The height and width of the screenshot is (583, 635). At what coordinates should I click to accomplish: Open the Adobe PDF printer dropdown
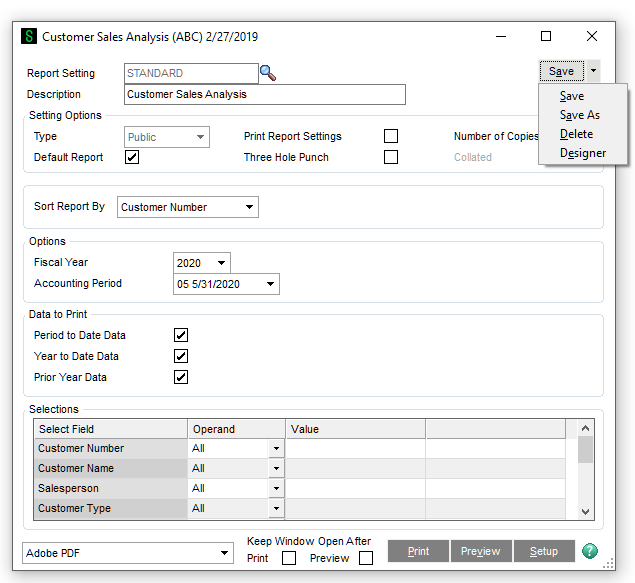tap(127, 552)
